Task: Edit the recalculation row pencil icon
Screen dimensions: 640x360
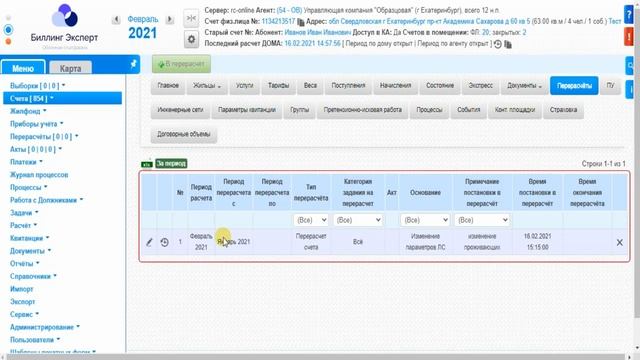Action: pyautogui.click(x=149, y=242)
